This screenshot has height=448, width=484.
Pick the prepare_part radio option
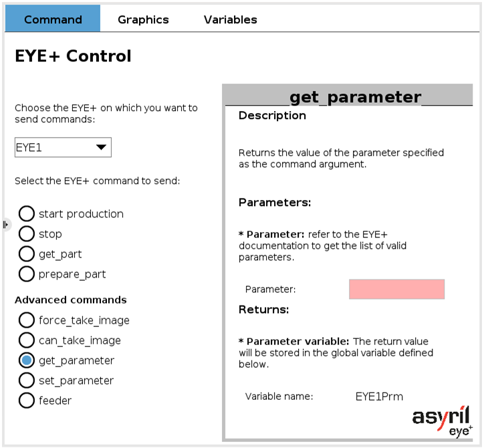27,274
